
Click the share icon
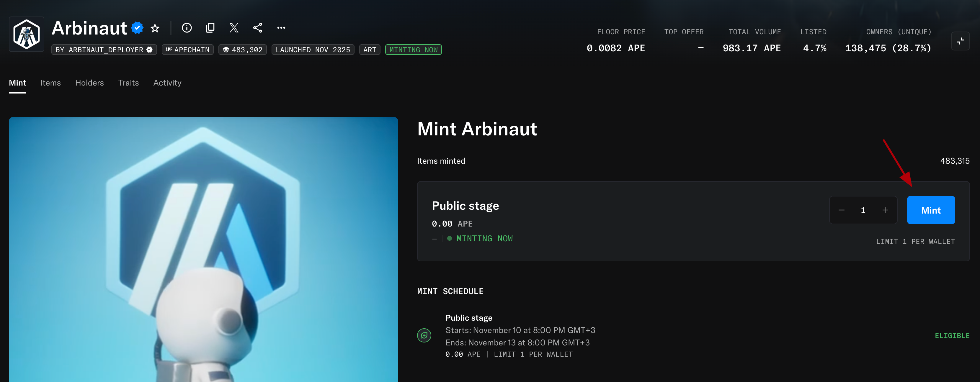click(258, 28)
